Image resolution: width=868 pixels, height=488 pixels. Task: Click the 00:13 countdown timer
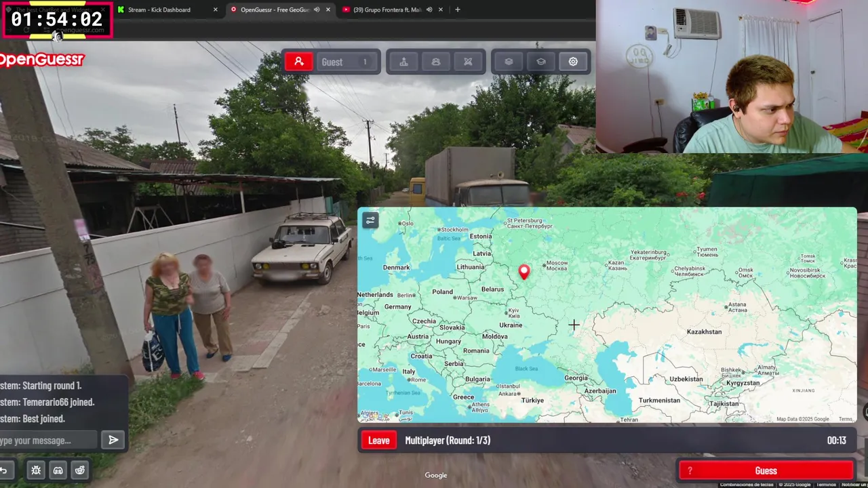pyautogui.click(x=836, y=441)
